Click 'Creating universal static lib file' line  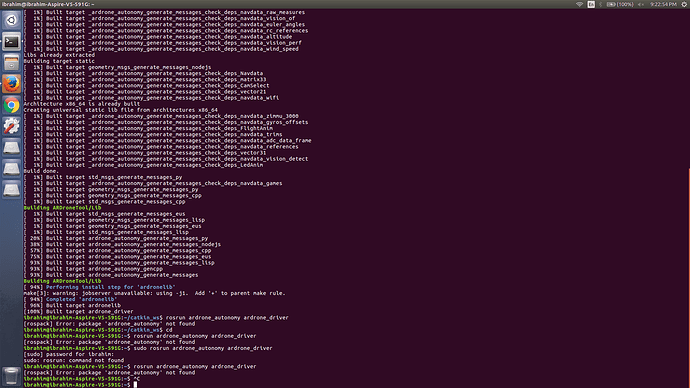click(121, 110)
